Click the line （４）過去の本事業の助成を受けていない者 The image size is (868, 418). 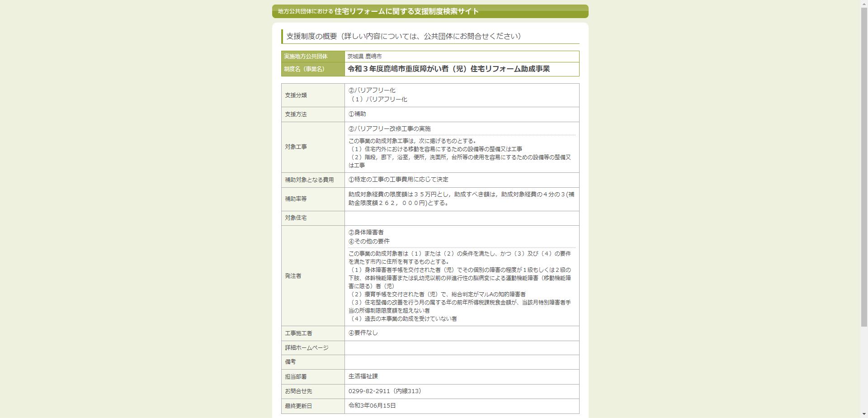coord(402,319)
